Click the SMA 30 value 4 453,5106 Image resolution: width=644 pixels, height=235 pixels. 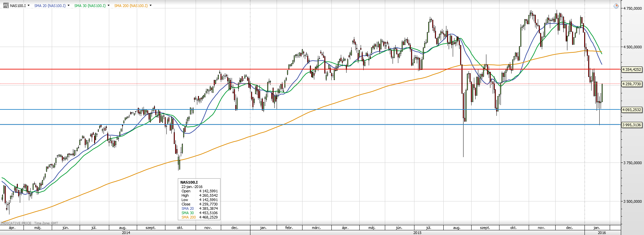[208, 213]
